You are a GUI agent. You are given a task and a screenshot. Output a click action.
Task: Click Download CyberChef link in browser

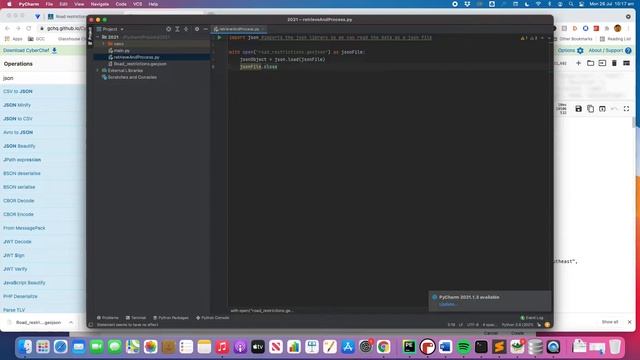pyautogui.click(x=30, y=51)
